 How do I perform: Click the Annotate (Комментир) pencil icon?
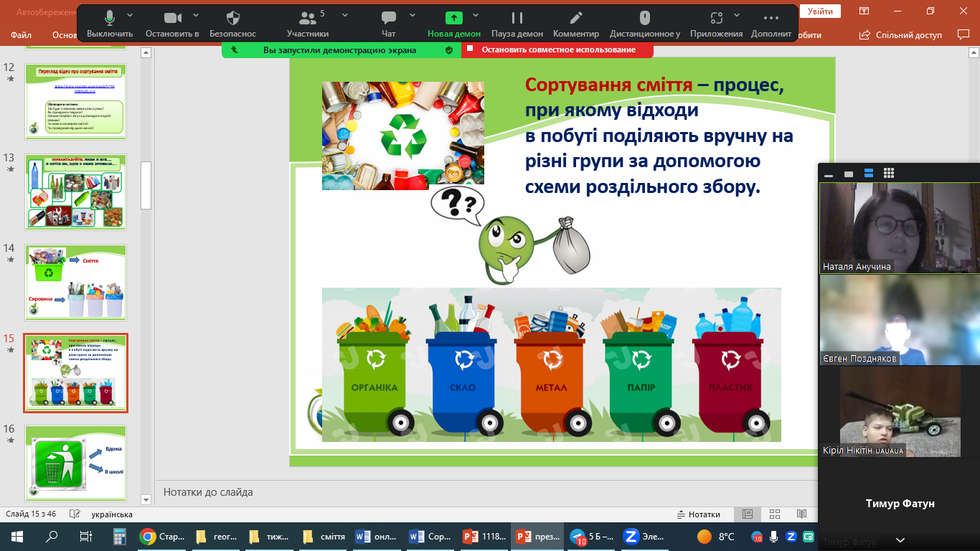coord(575,18)
